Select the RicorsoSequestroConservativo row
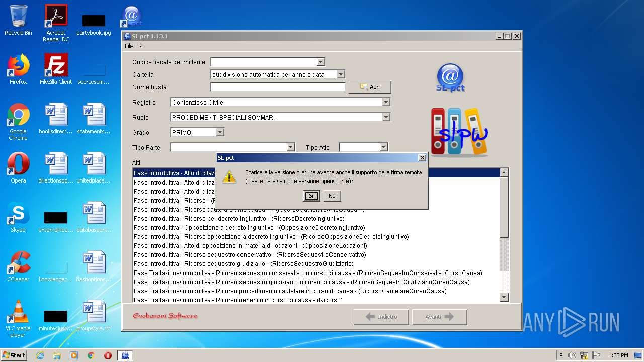This screenshot has height=362, width=644. click(316, 255)
